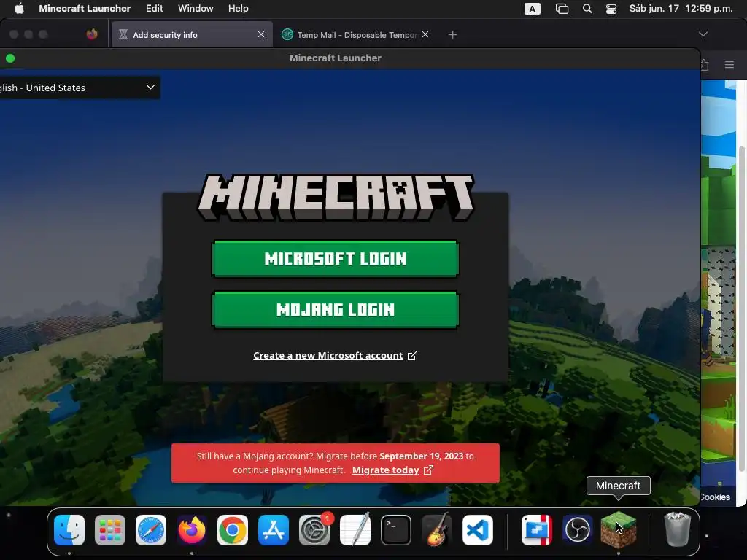The image size is (747, 560).
Task: Expand the browser tab list chevron
Action: click(703, 34)
